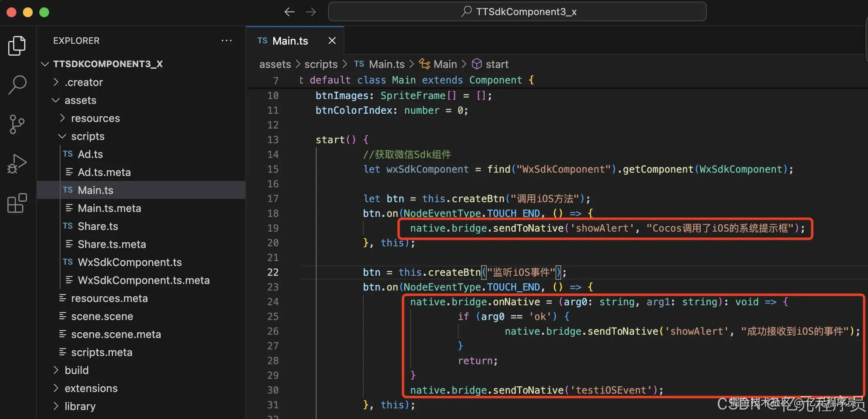This screenshot has width=868, height=419.
Task: Click the "成功接收到iOS的事件" string on line 26
Action: [795, 331]
